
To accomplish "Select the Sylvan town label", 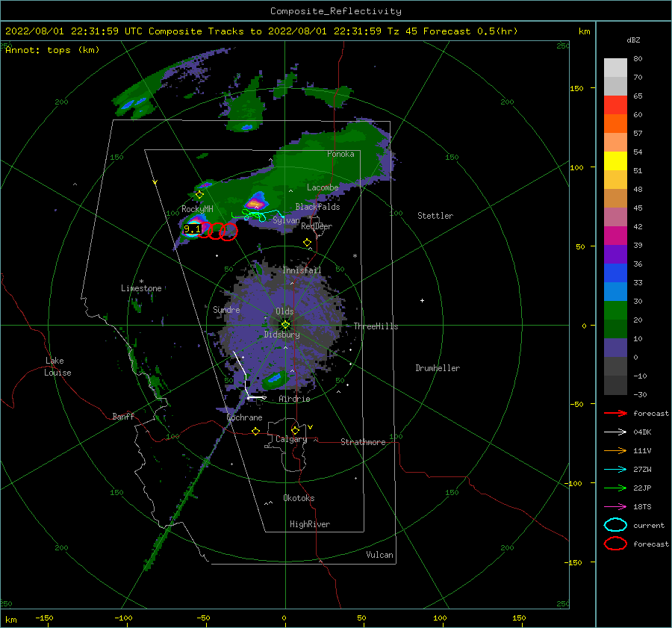I will pos(286,220).
